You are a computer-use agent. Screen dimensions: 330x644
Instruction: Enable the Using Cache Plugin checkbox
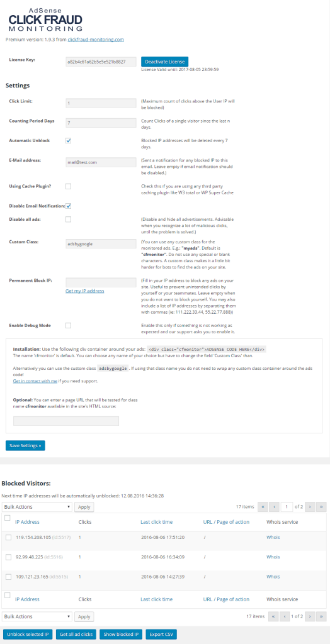pyautogui.click(x=68, y=186)
